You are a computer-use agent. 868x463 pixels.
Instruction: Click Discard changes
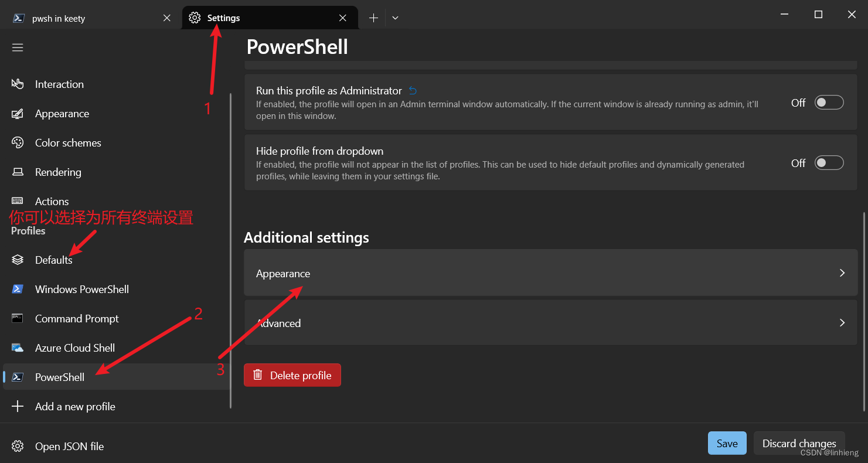pos(799,443)
